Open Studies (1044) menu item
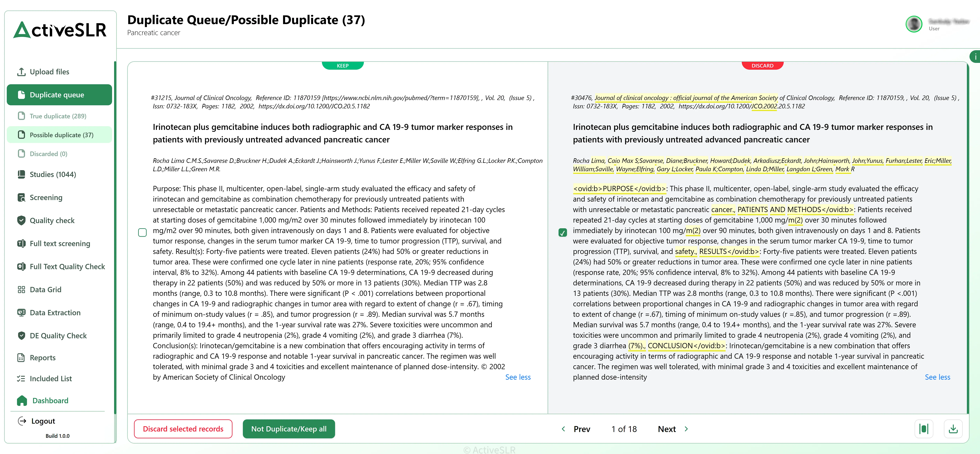Screen dimensions: 980x454 (53, 174)
